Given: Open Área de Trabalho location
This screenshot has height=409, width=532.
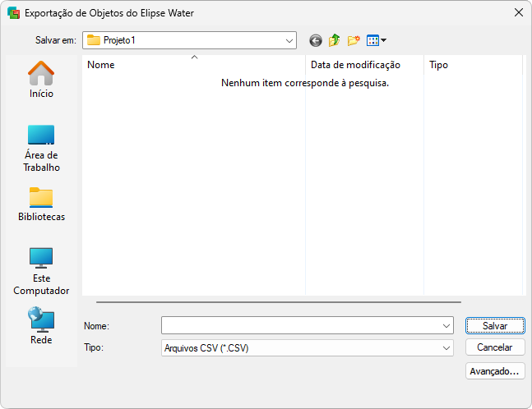Looking at the screenshot, I should pos(41,148).
